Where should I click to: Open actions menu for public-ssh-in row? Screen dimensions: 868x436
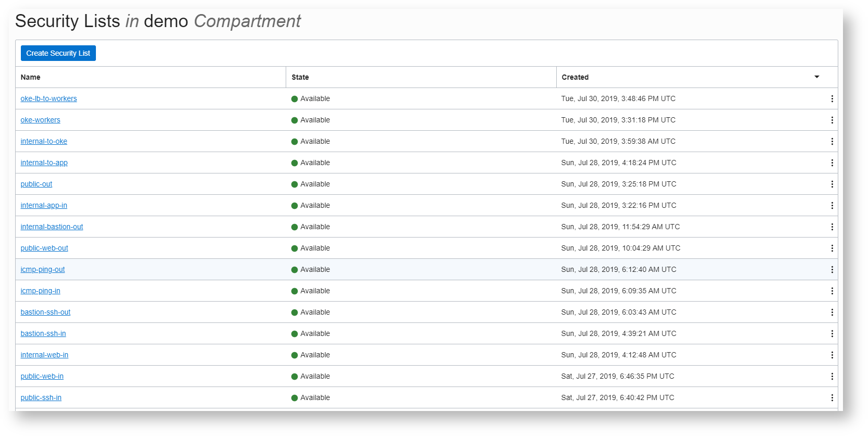(x=832, y=398)
